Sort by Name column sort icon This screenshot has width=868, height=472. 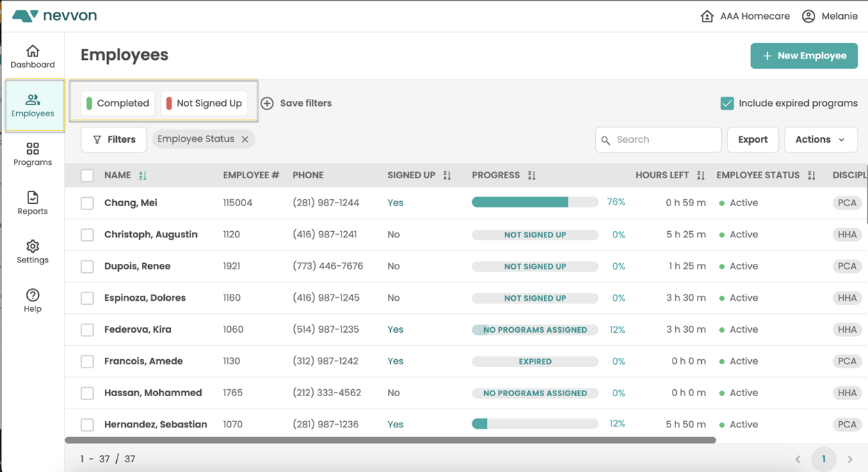[143, 175]
